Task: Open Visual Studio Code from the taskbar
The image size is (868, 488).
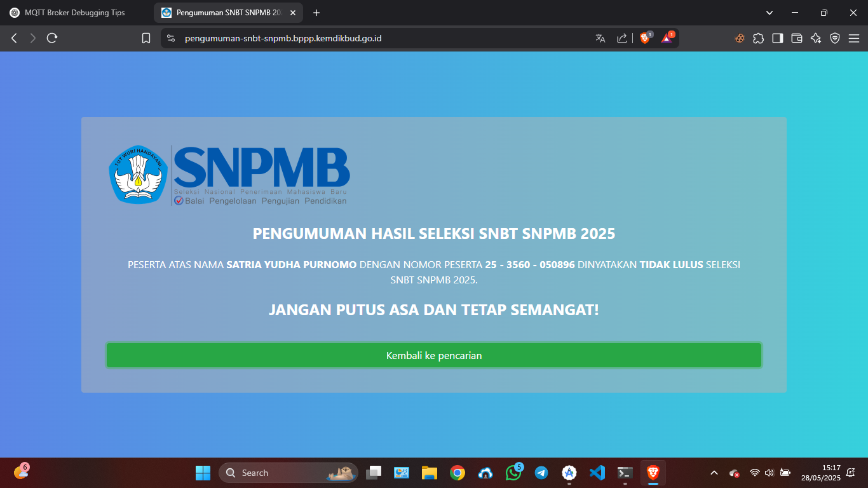Action: pyautogui.click(x=597, y=473)
